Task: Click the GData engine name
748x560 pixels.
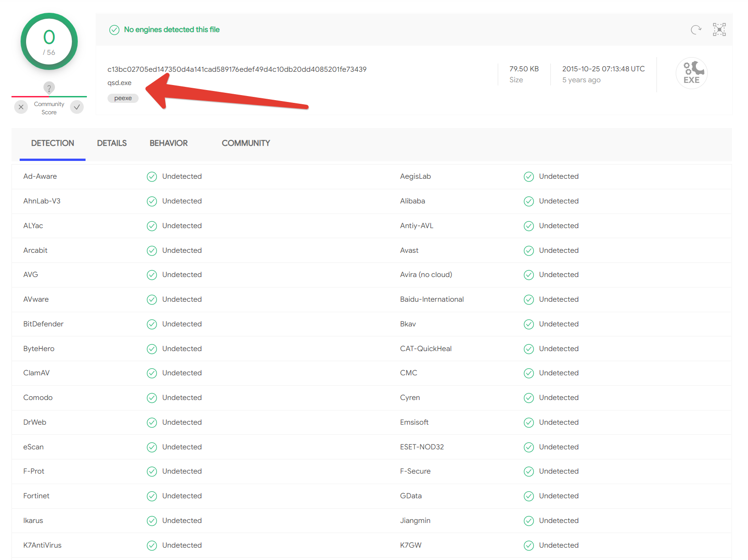Action: click(x=411, y=496)
